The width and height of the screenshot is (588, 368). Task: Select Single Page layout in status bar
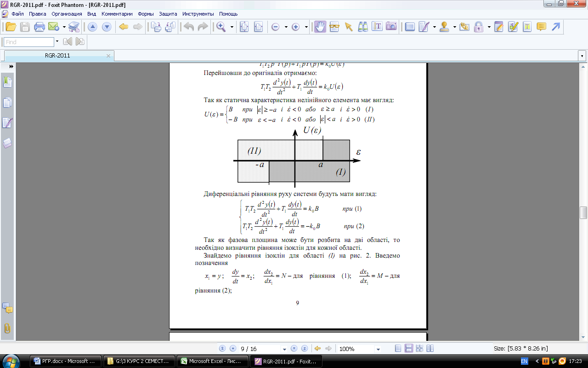tap(398, 349)
